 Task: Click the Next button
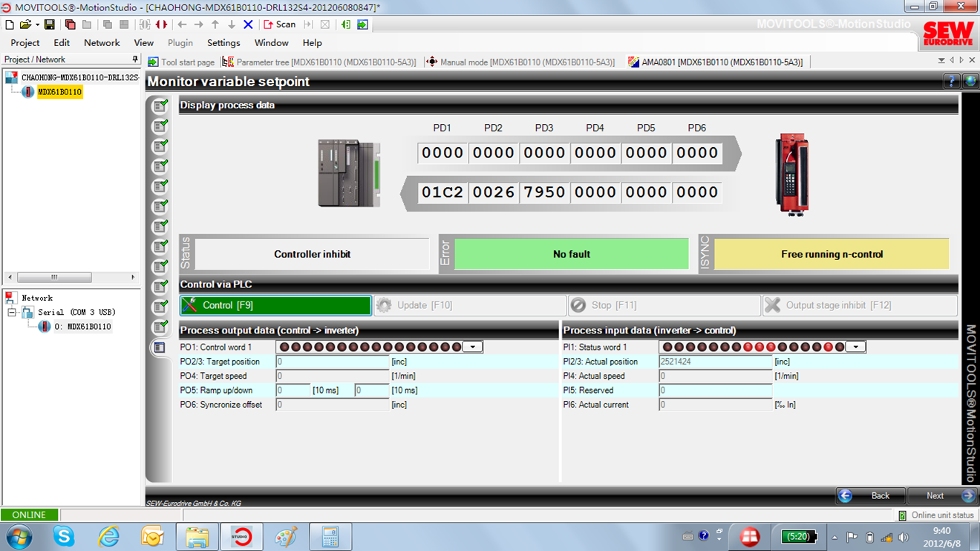click(x=941, y=495)
